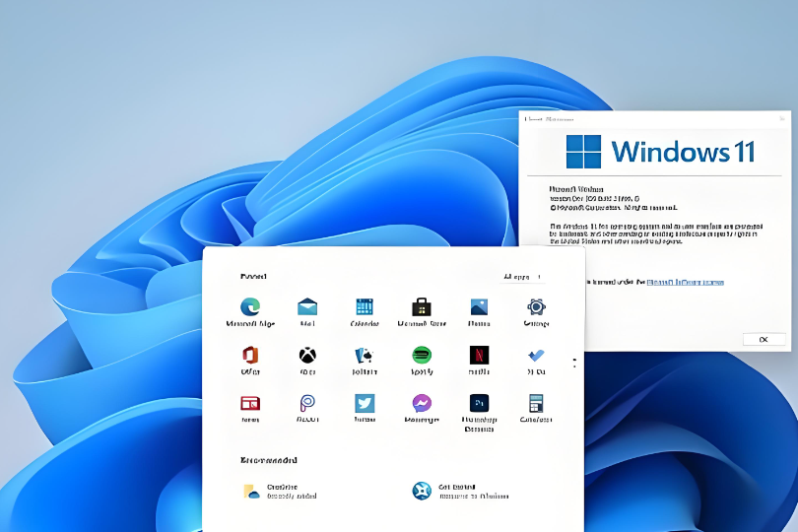Image resolution: width=798 pixels, height=532 pixels.
Task: Open the recommended Get Started item
Action: (460, 491)
